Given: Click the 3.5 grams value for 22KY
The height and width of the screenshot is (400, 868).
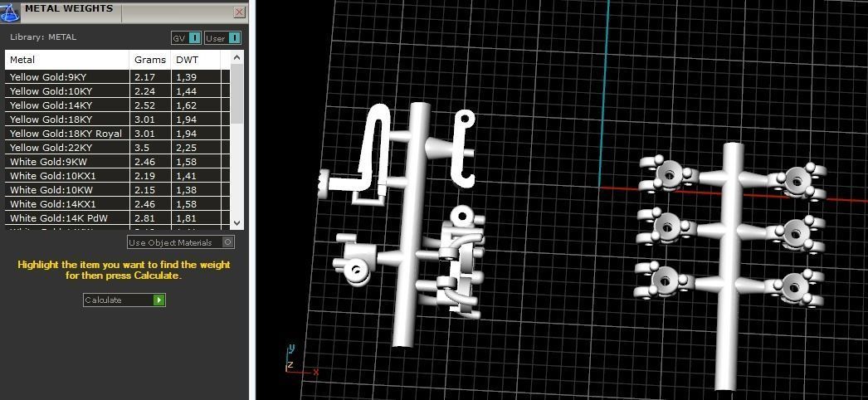Looking at the screenshot, I should 141,148.
